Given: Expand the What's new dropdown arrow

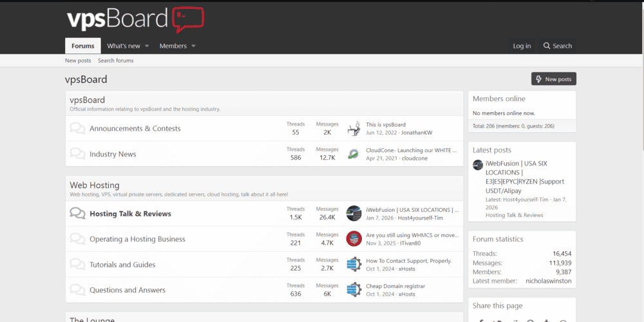Looking at the screenshot, I should click(x=147, y=46).
